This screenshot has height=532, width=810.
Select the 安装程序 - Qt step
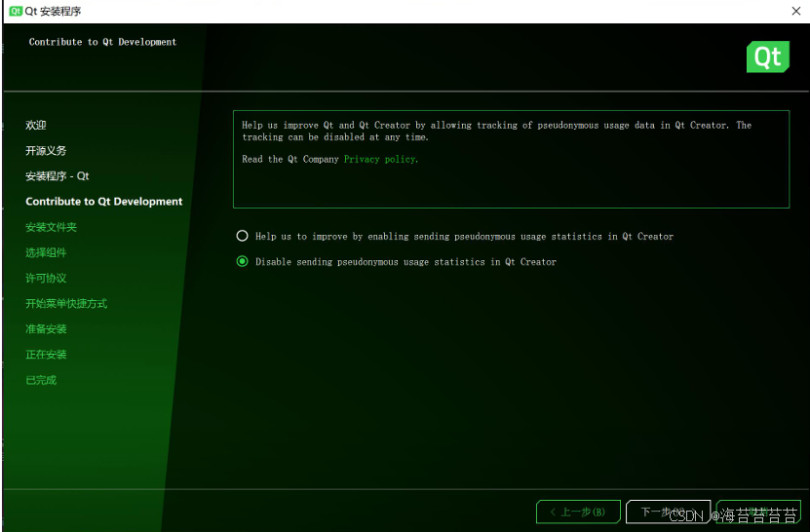58,176
